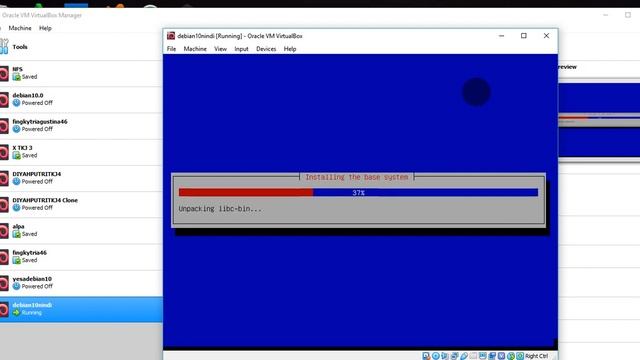Viewport: 640px width, 360px height.
Task: Select the yesadebian10 virtual machine
Action: (x=81, y=283)
